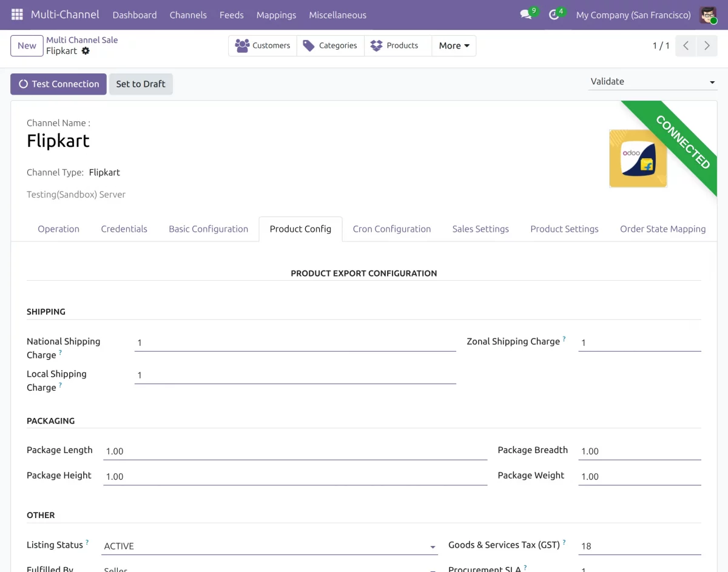Viewport: 728px width, 572px height.
Task: Open the Customers smart button
Action: coord(263,45)
